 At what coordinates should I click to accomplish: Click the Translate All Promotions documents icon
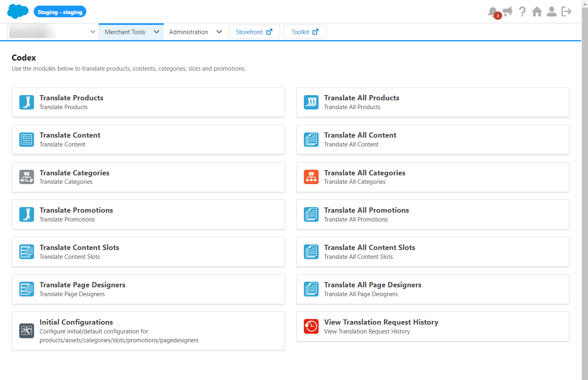point(311,214)
